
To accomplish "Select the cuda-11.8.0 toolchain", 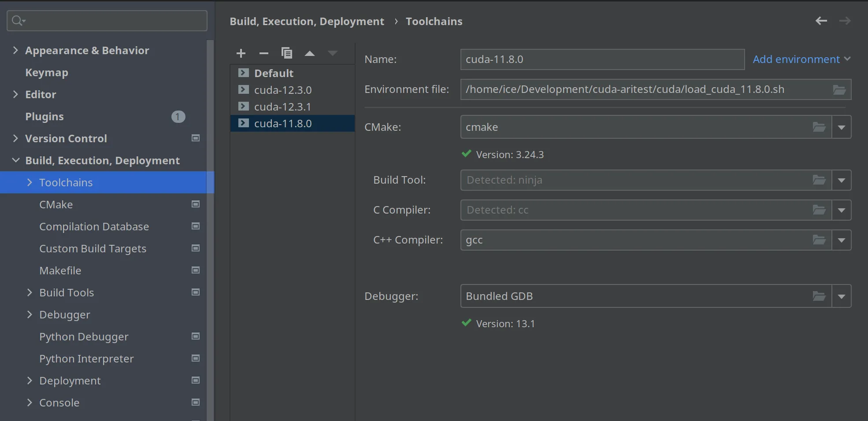I will [293, 123].
